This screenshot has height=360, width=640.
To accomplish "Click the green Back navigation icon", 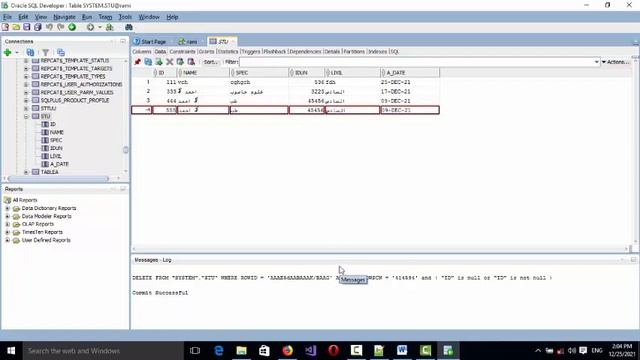I will click(x=72, y=27).
